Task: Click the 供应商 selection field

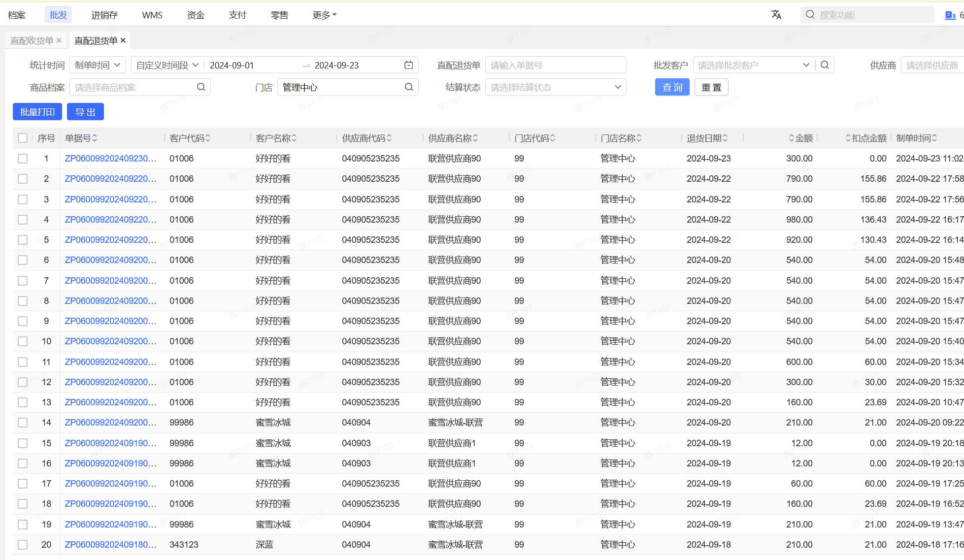Action: tap(932, 65)
